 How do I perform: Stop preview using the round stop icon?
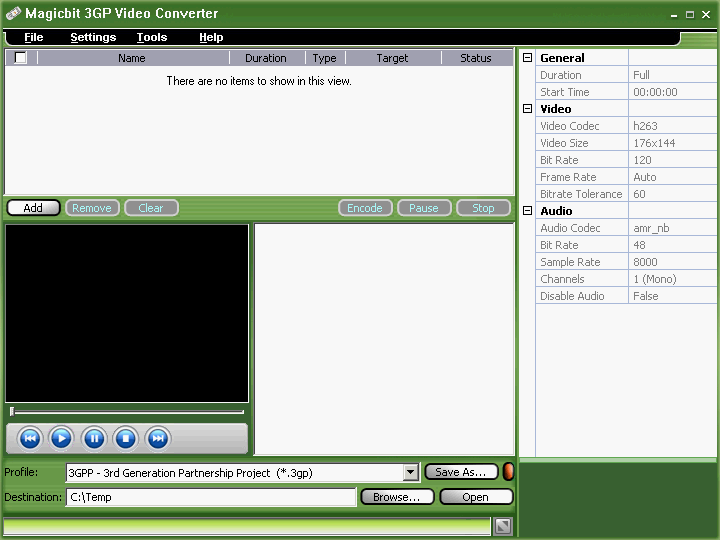pyautogui.click(x=126, y=439)
